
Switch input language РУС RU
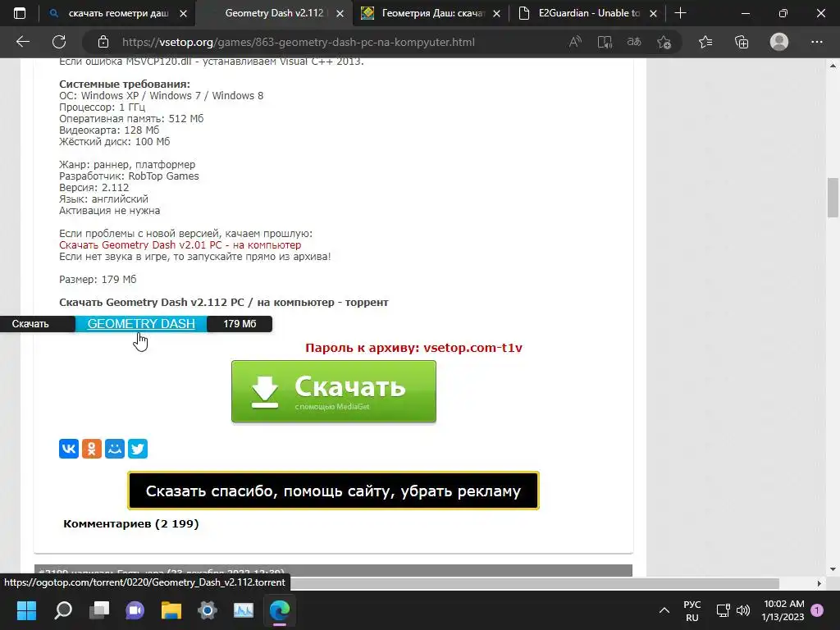click(x=692, y=610)
